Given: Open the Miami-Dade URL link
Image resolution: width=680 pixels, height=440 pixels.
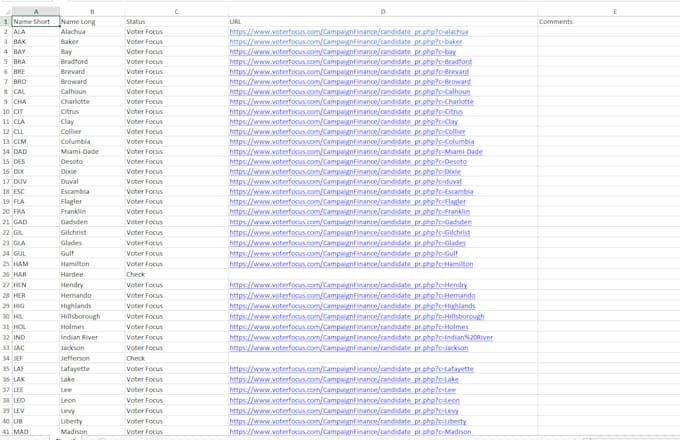Looking at the screenshot, I should tap(356, 152).
